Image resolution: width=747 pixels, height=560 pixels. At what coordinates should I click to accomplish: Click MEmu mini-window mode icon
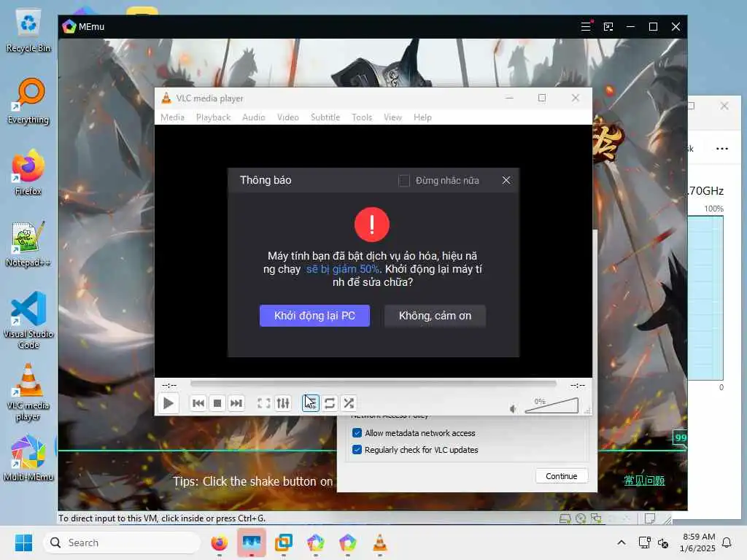608,27
